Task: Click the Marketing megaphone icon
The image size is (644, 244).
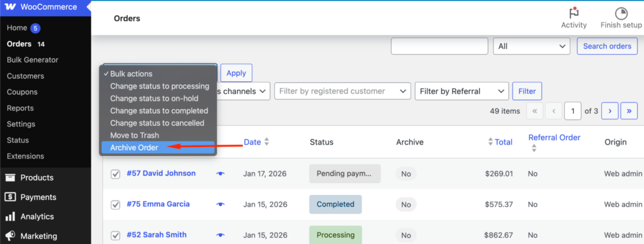Action: point(10,236)
